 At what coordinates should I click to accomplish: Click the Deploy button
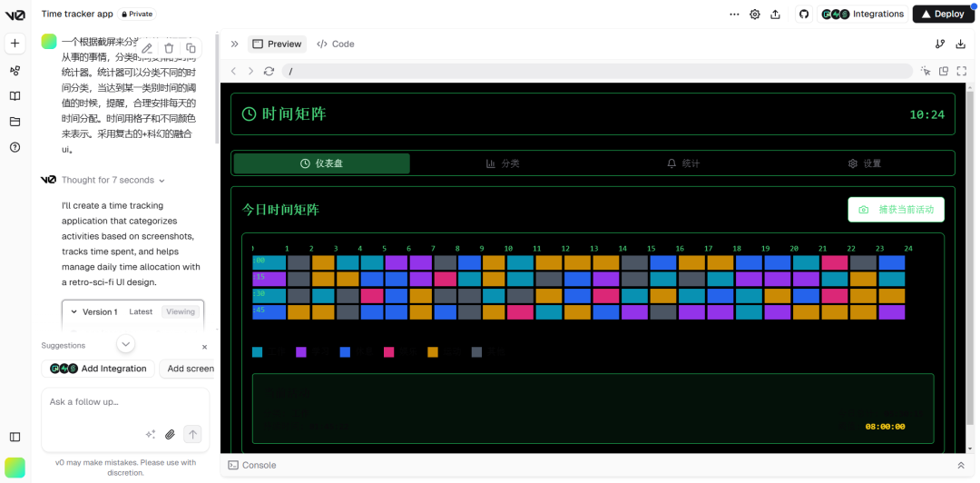pyautogui.click(x=944, y=14)
